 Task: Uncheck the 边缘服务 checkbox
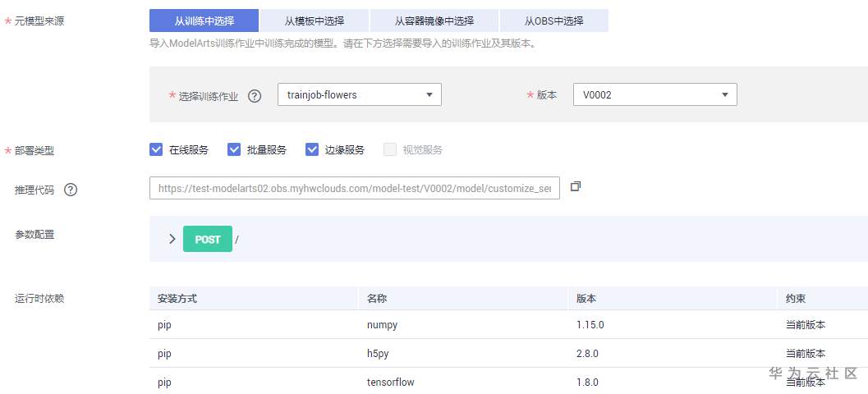point(312,149)
